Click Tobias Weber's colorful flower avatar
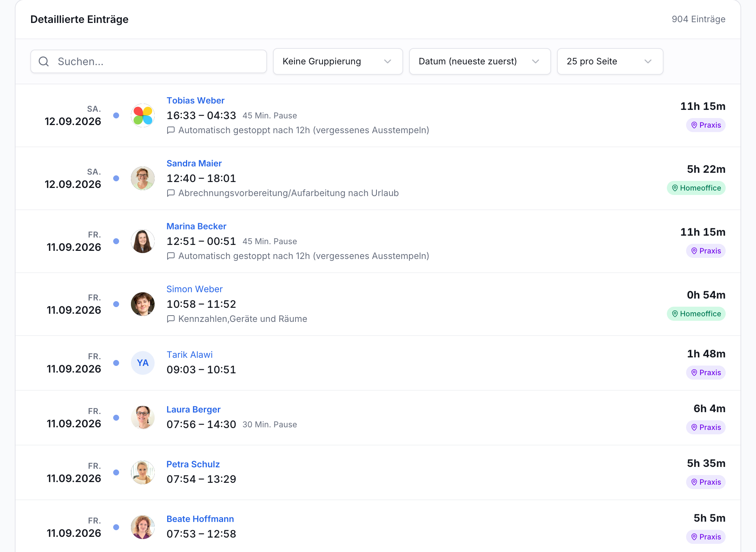 click(143, 115)
